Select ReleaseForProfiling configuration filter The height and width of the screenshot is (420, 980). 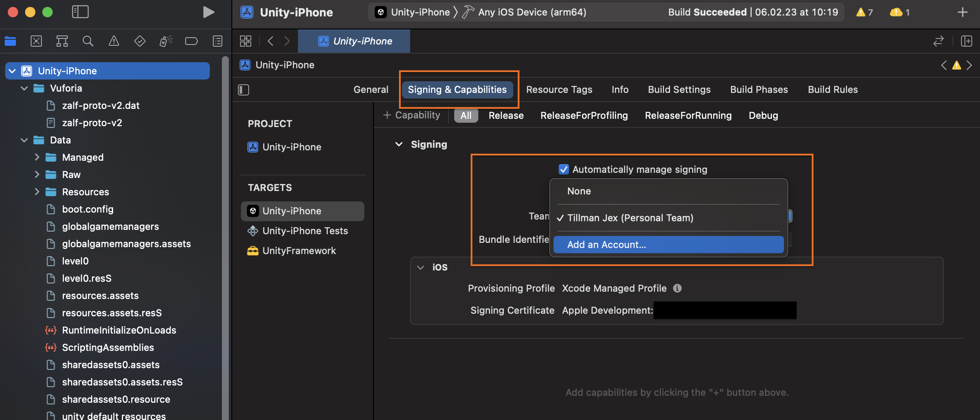(x=584, y=115)
